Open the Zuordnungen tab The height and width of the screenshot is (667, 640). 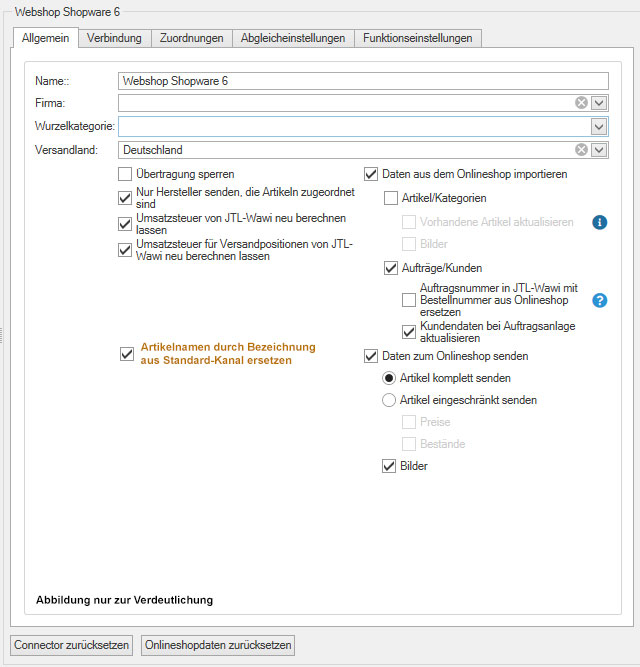click(x=192, y=38)
